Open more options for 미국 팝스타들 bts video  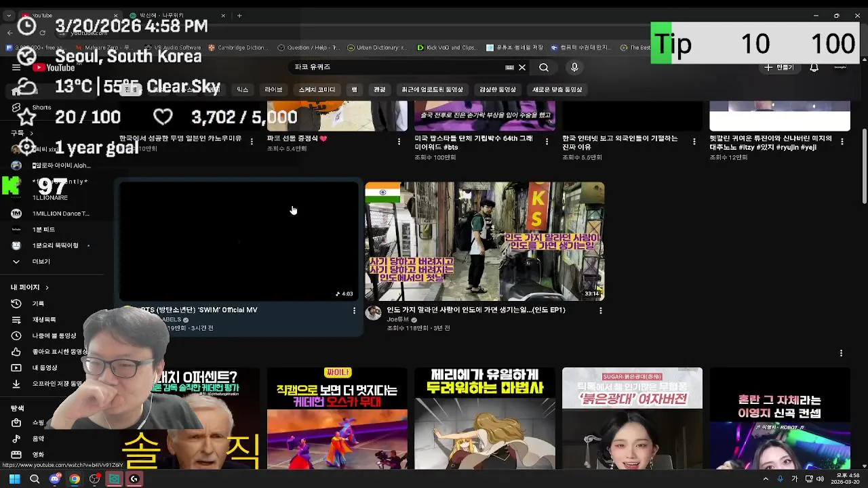click(547, 141)
